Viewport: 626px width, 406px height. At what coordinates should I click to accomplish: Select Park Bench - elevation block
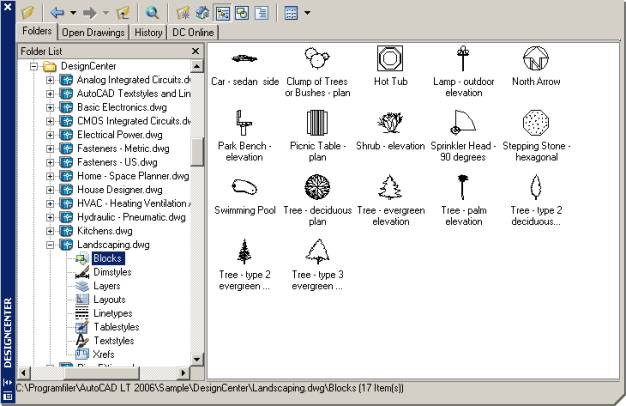(244, 136)
